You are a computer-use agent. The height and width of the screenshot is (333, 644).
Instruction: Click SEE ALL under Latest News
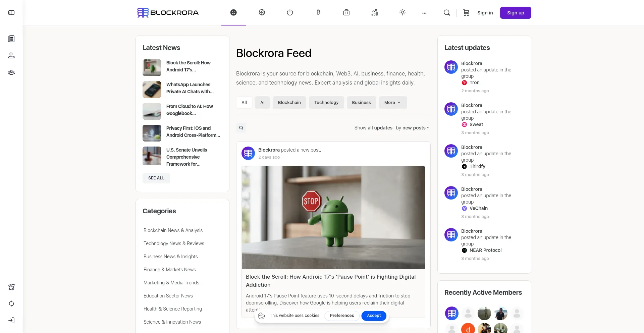click(x=156, y=178)
